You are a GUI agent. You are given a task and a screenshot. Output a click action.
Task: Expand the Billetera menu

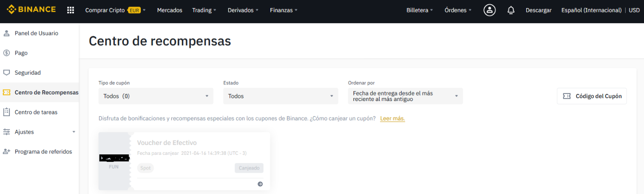420,10
